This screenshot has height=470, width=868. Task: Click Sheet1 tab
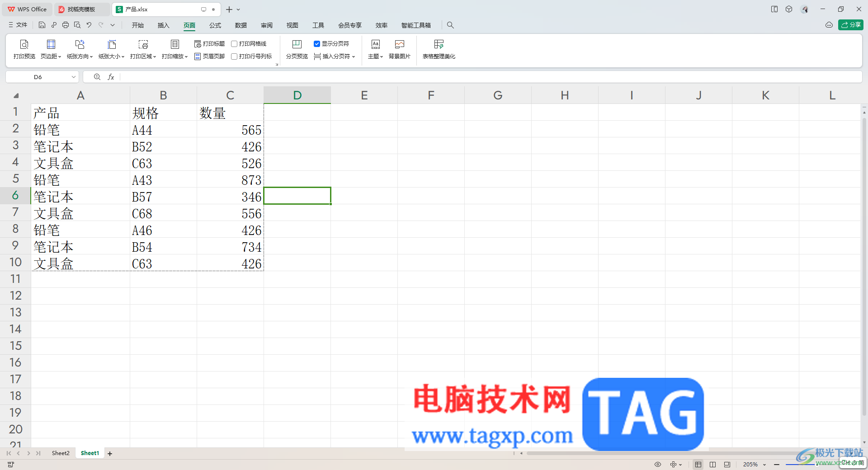pyautogui.click(x=90, y=453)
